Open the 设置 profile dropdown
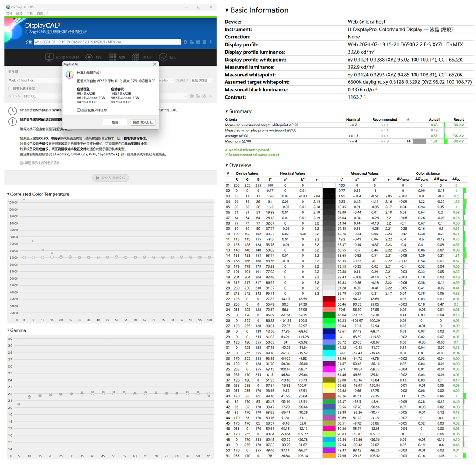476x465 pixels. (x=107, y=42)
